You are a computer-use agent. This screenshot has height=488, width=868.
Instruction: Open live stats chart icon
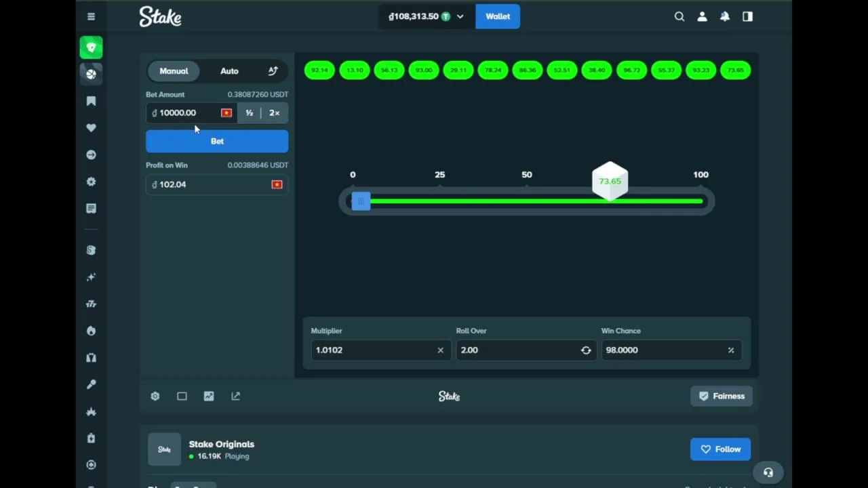pos(208,396)
